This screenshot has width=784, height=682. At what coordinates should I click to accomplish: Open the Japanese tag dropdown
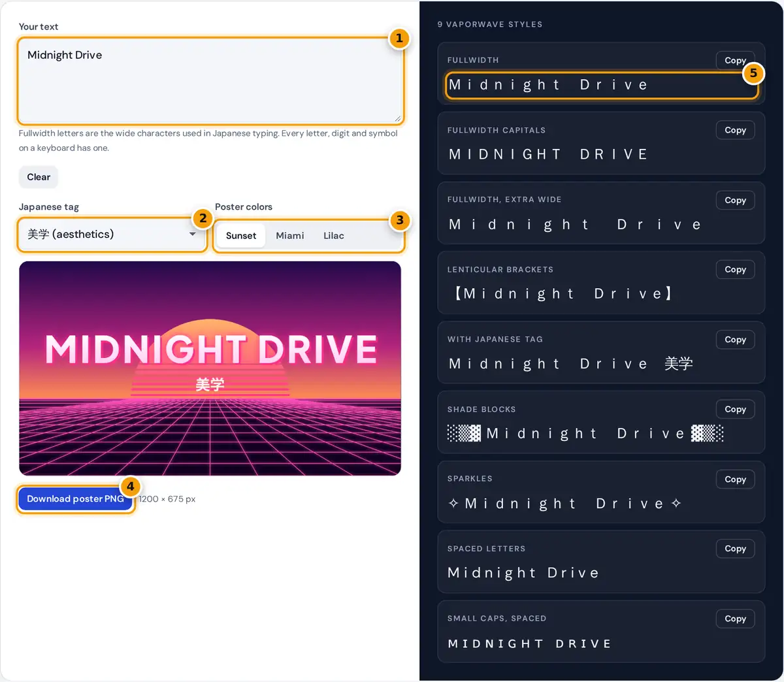pyautogui.click(x=112, y=235)
